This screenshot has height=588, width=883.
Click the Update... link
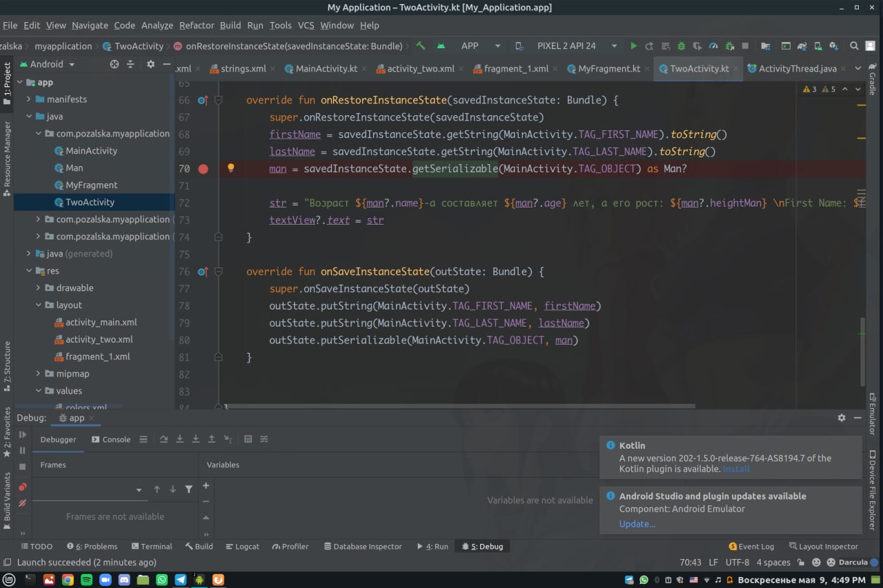(x=637, y=524)
